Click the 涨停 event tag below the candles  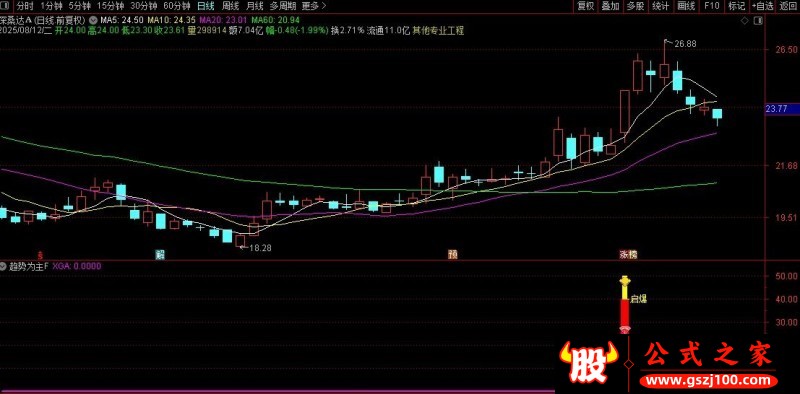point(628,254)
